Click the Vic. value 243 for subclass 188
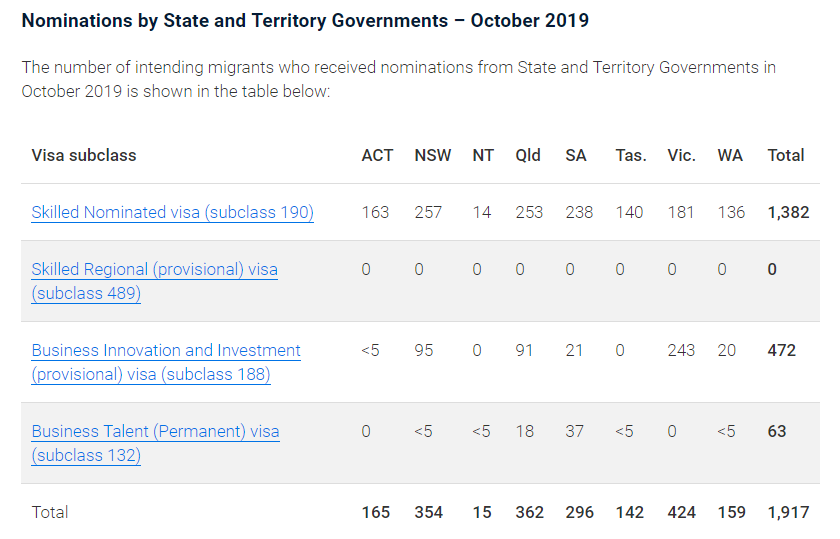The image size is (840, 539). point(681,351)
